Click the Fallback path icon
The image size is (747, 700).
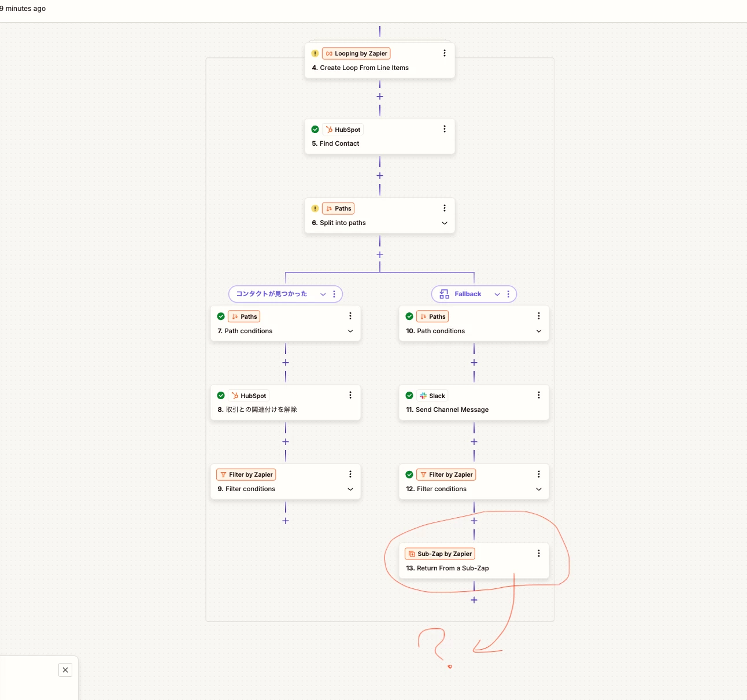[x=444, y=294]
